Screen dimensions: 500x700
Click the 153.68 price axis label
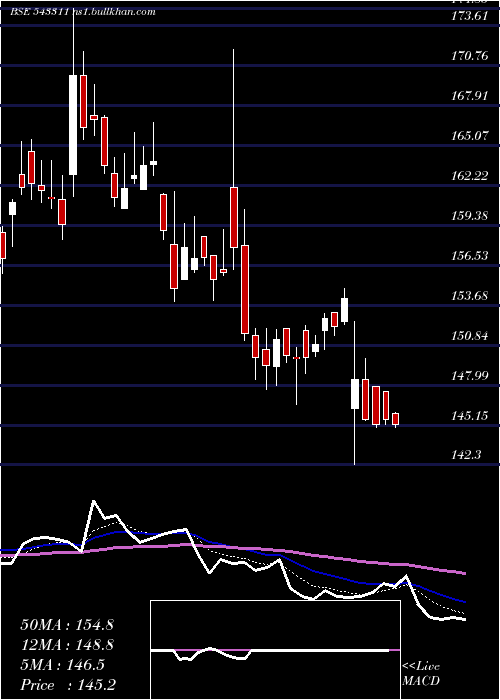(470, 296)
